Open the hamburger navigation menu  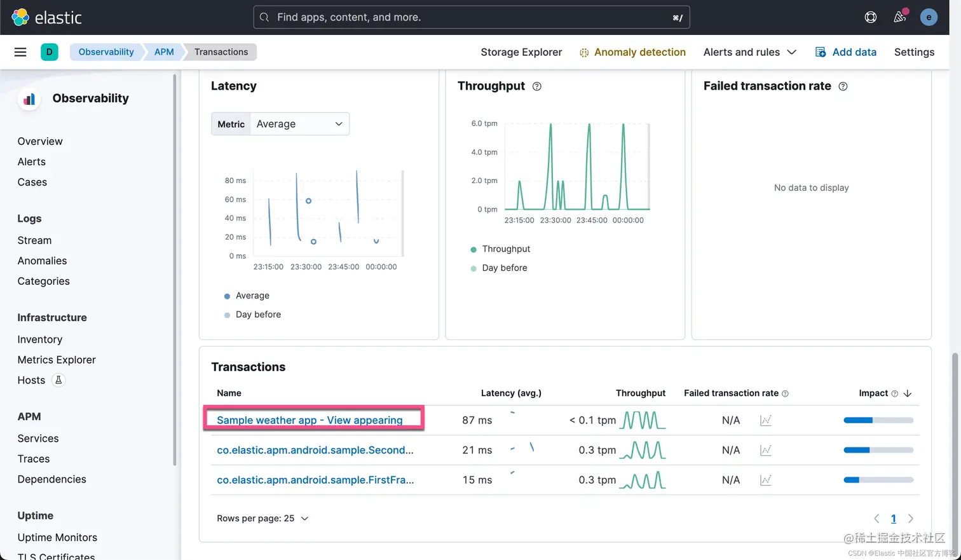point(20,52)
